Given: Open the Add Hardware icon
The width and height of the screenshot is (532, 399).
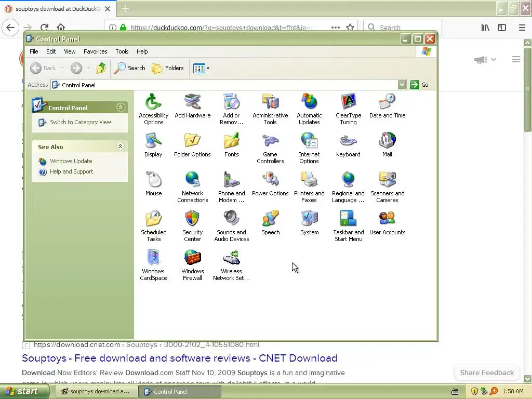Looking at the screenshot, I should (x=192, y=106).
